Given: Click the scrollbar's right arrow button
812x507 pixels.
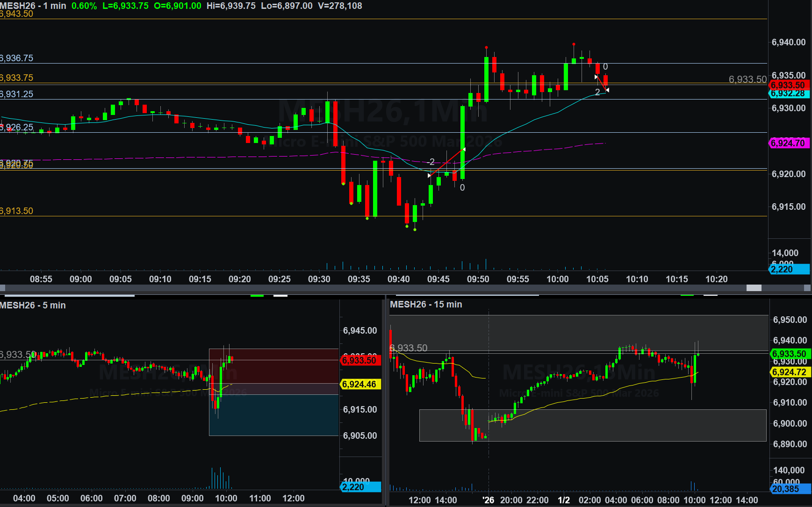Looking at the screenshot, I should coord(807,288).
